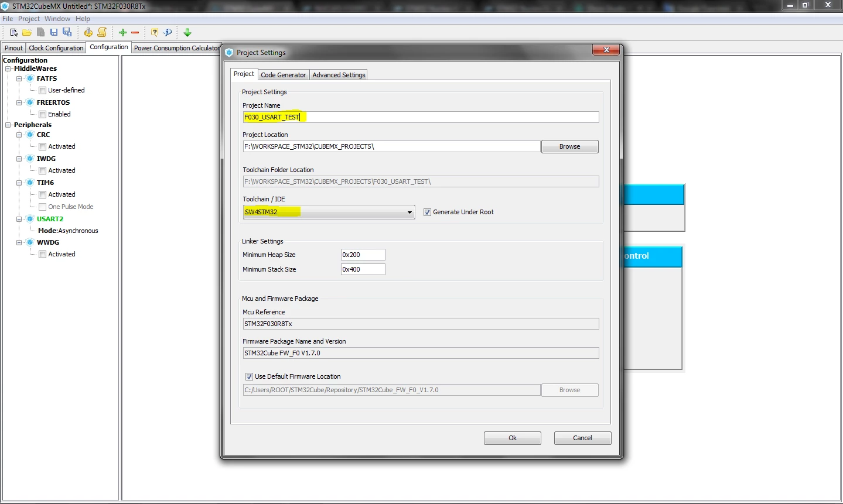Open the Help menu

(x=83, y=19)
